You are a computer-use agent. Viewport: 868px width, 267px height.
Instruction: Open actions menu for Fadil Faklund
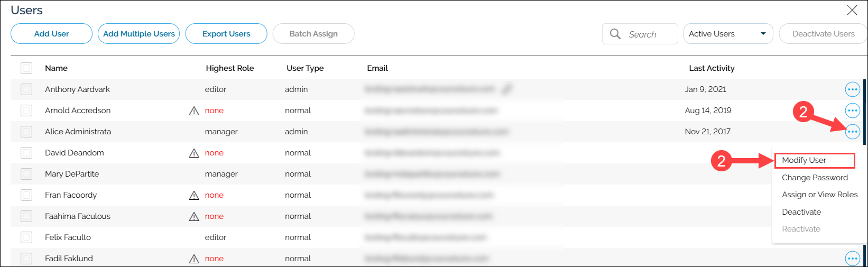tap(852, 259)
